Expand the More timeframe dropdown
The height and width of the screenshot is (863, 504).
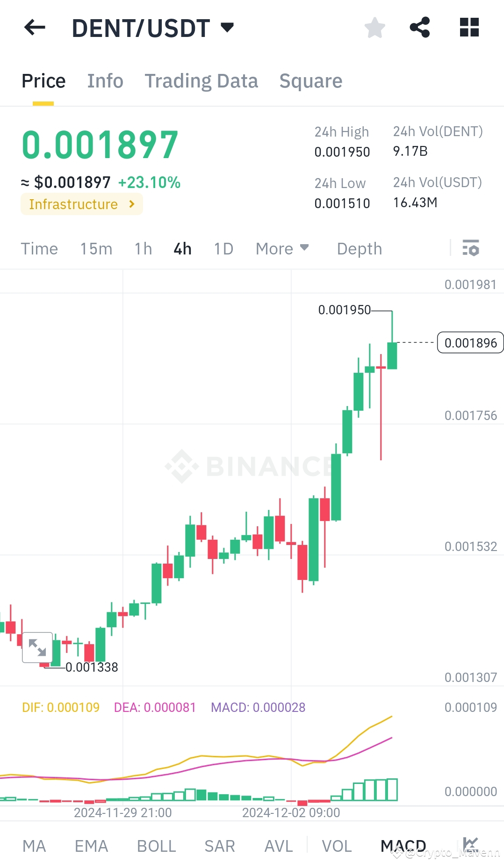click(x=281, y=248)
